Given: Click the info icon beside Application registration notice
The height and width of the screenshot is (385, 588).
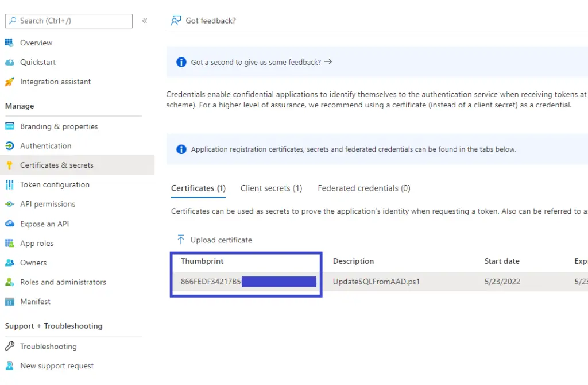Looking at the screenshot, I should (x=181, y=149).
